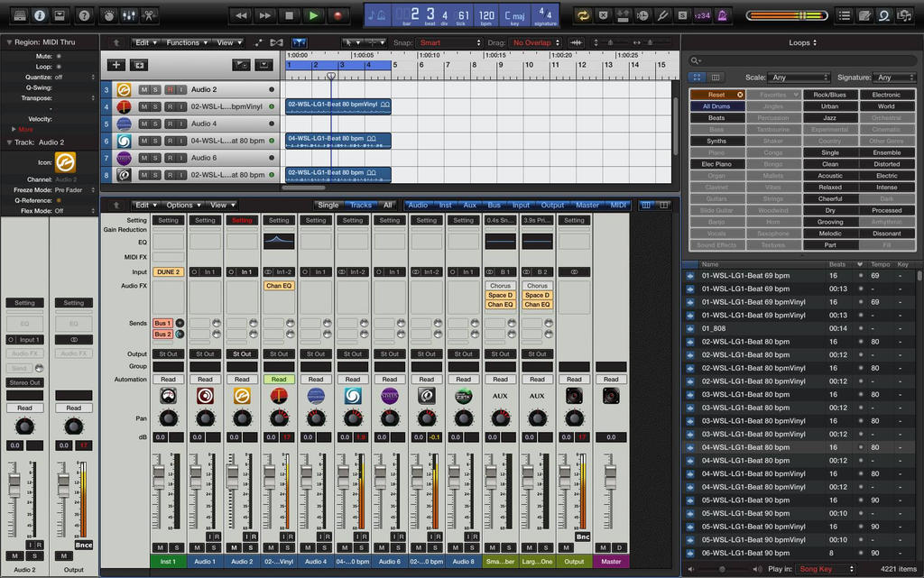Open the Scale Any dropdown

pyautogui.click(x=799, y=78)
